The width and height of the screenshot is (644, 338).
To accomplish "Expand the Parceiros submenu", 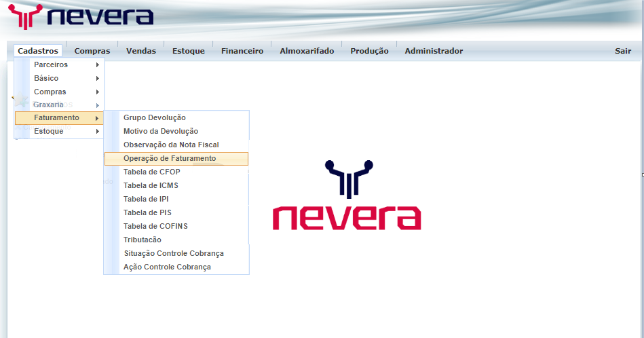I will [x=59, y=64].
